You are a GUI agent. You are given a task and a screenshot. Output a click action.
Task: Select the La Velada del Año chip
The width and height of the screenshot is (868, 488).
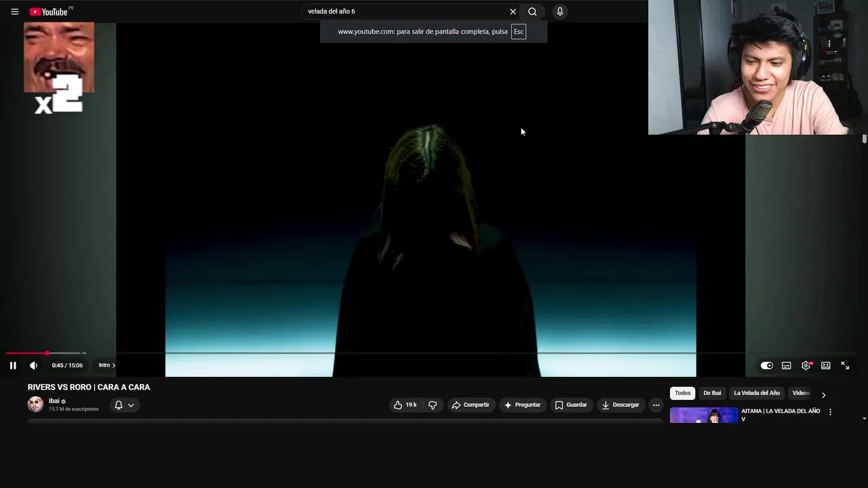coord(757,393)
